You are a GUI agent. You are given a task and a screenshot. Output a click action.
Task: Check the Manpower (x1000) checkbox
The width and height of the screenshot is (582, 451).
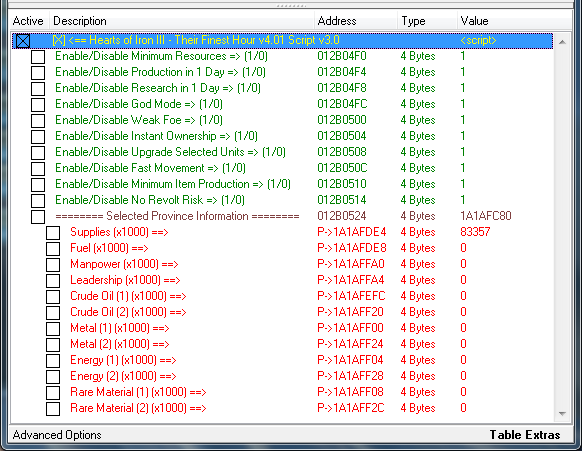[53, 265]
